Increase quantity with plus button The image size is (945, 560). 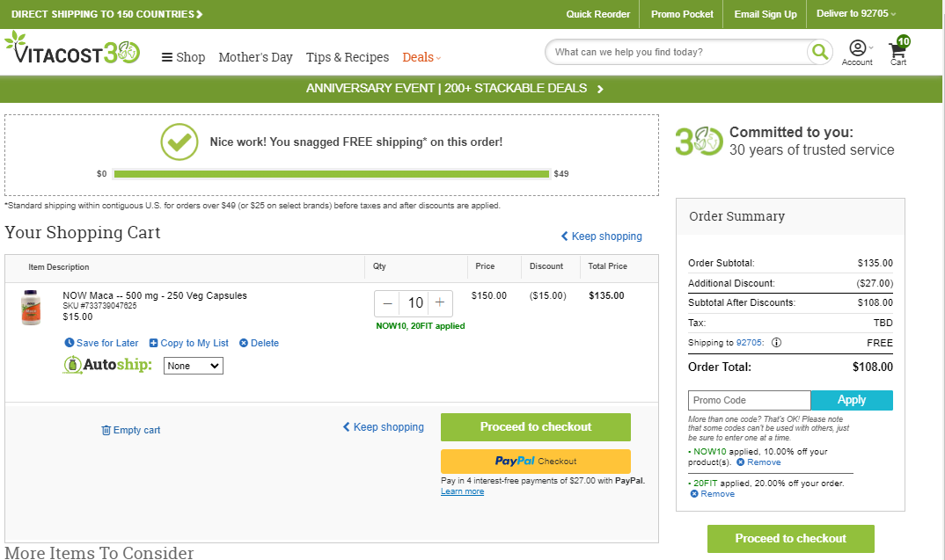coord(440,303)
